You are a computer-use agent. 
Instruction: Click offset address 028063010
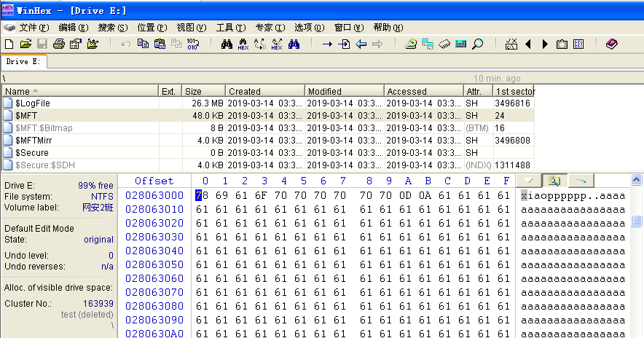coord(154,210)
